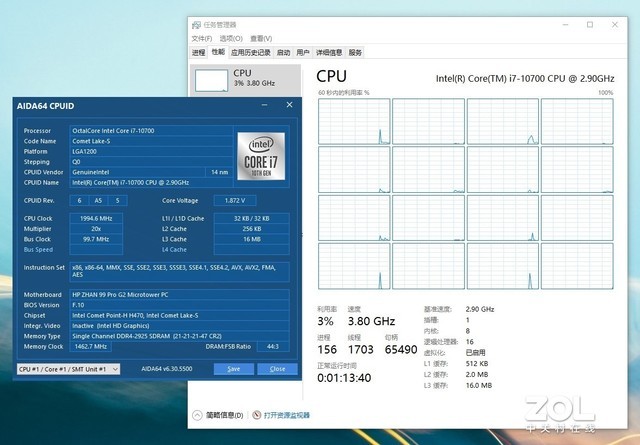Minimize the AIDA64 CPUID window
The image size is (640, 445).
[x=264, y=105]
